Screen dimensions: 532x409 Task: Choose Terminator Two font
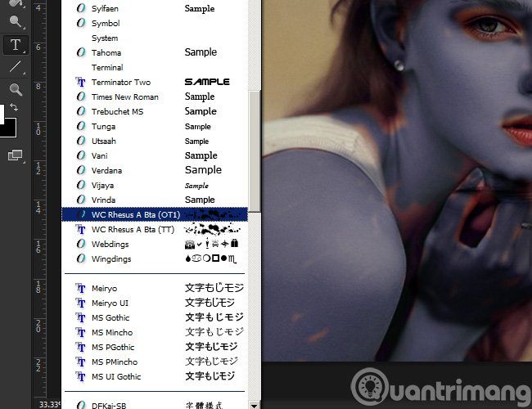155,82
